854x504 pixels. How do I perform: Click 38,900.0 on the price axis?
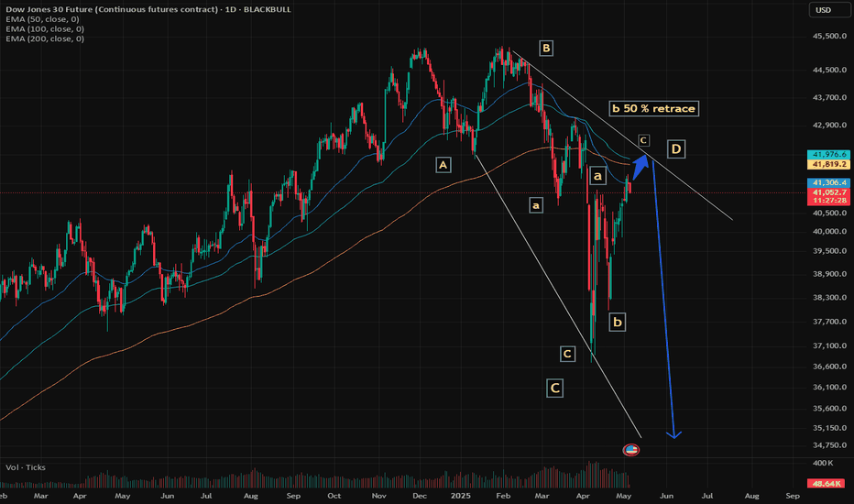tap(829, 274)
